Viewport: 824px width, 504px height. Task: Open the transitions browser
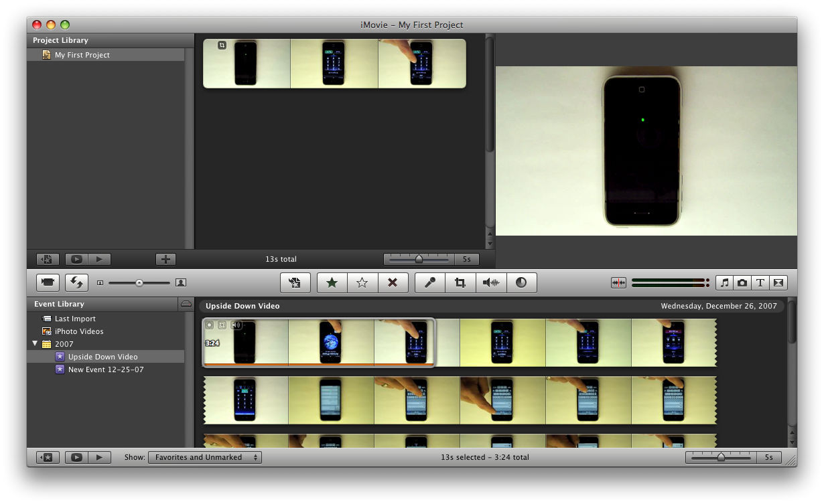[x=778, y=282]
